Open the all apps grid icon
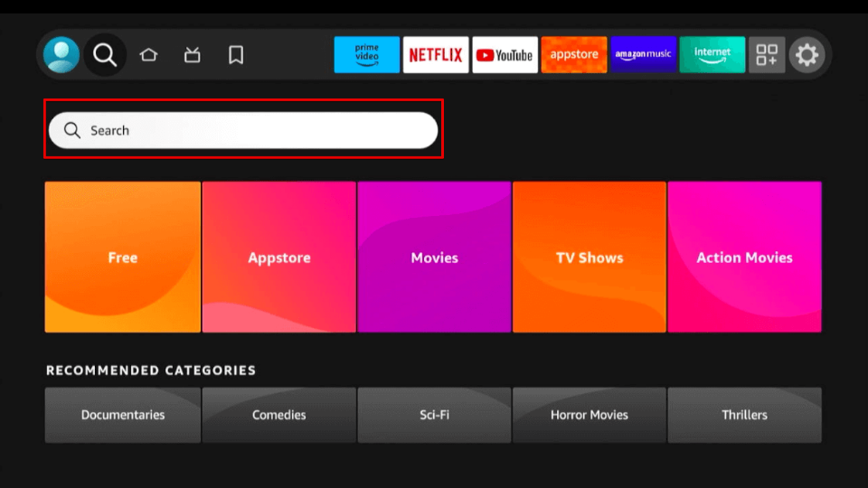 (x=767, y=55)
